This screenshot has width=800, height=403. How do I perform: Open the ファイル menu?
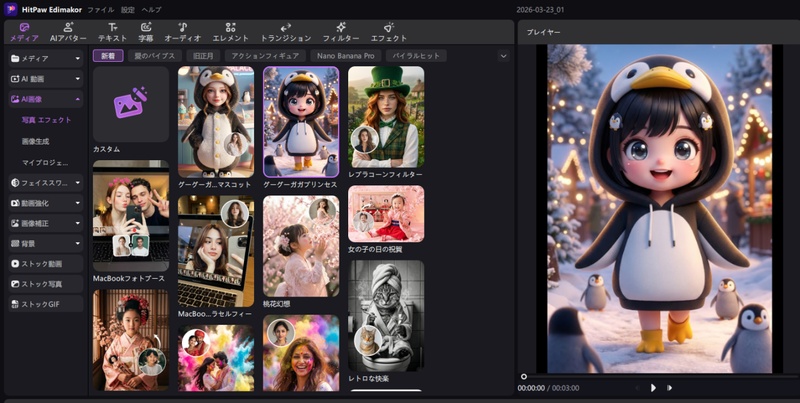(101, 10)
